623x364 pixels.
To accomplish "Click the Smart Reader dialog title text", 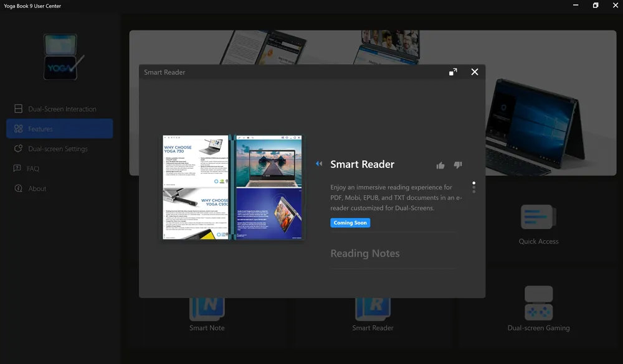I will click(x=164, y=72).
